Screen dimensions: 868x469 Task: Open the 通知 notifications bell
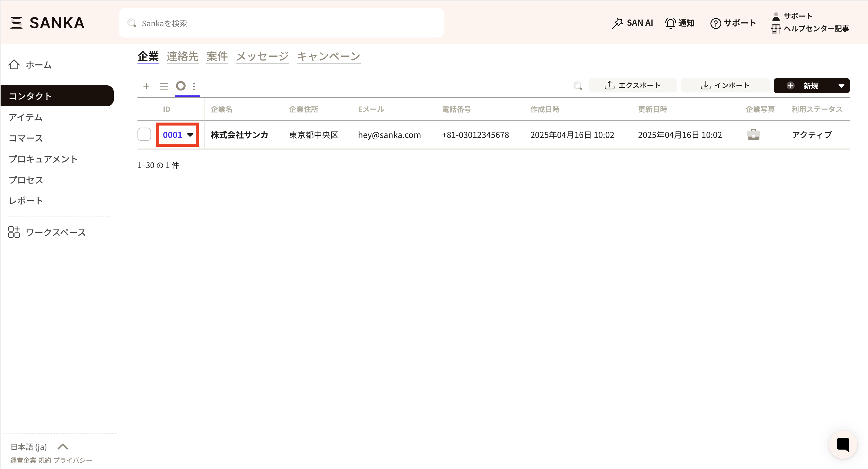click(680, 23)
